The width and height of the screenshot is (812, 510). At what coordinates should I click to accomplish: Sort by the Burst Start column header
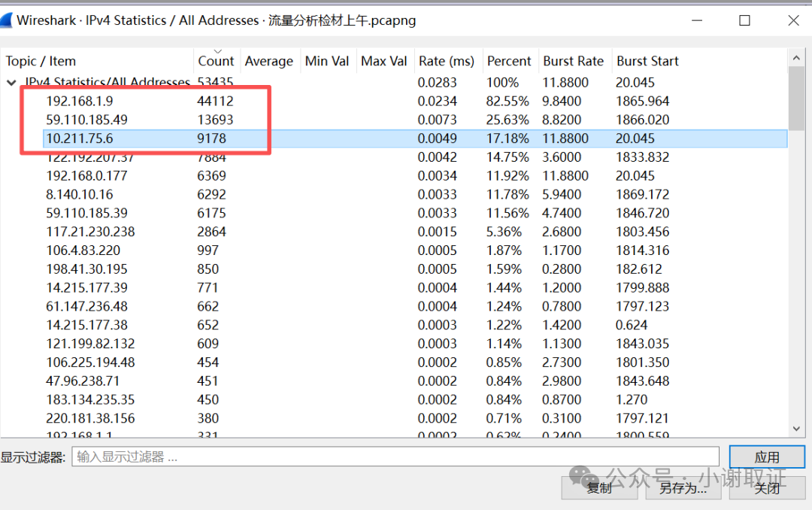(x=647, y=61)
